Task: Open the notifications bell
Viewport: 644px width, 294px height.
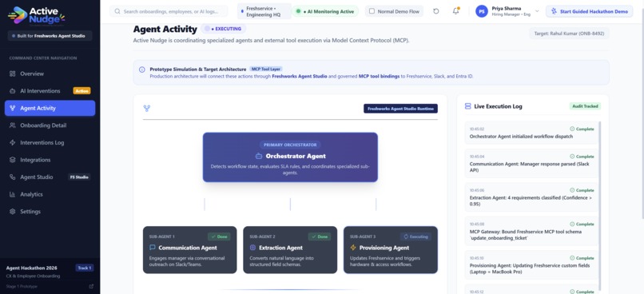Action: pos(456,11)
